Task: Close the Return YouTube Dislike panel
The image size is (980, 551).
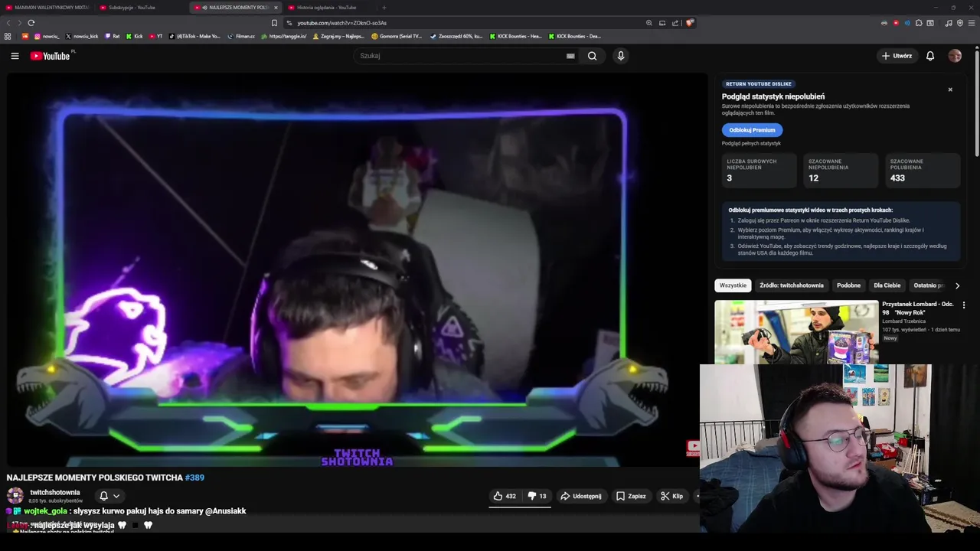Action: pyautogui.click(x=950, y=90)
